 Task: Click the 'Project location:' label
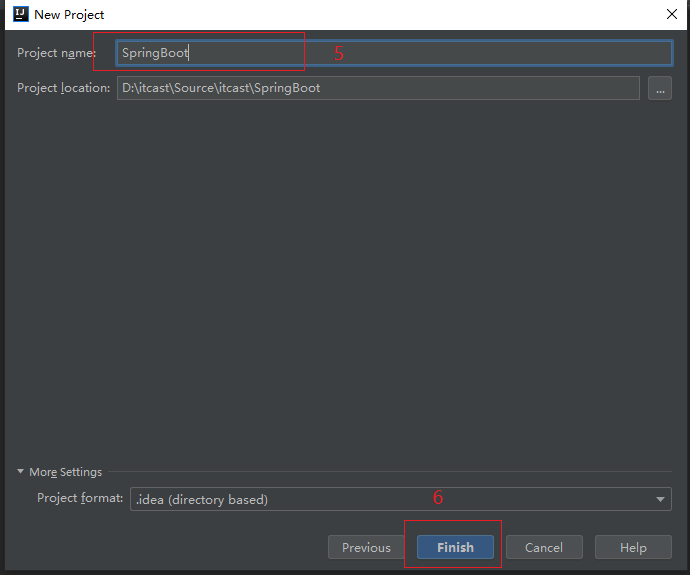click(63, 88)
